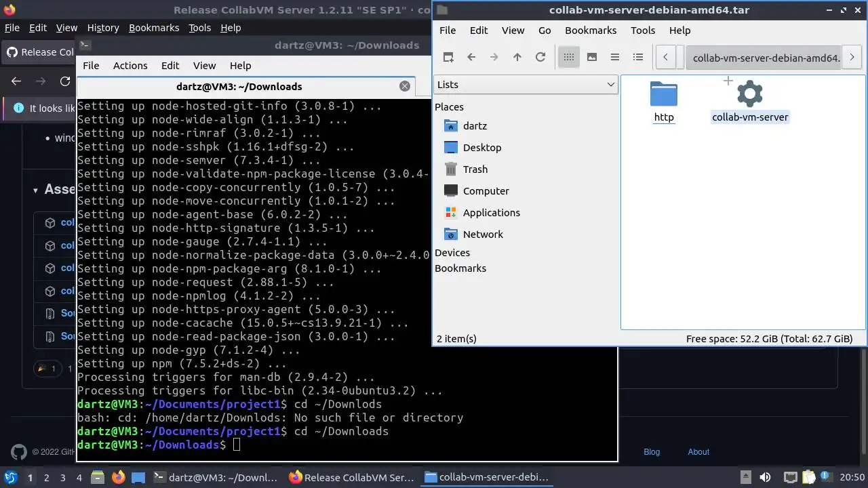Switch file manager to icon view
The width and height of the screenshot is (868, 488).
click(x=569, y=58)
